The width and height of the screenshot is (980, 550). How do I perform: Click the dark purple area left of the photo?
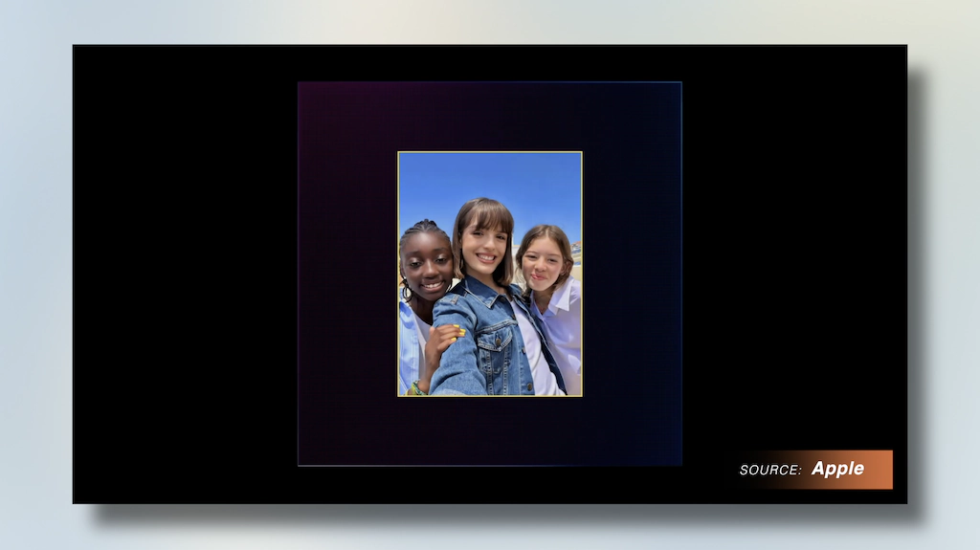coord(347,274)
